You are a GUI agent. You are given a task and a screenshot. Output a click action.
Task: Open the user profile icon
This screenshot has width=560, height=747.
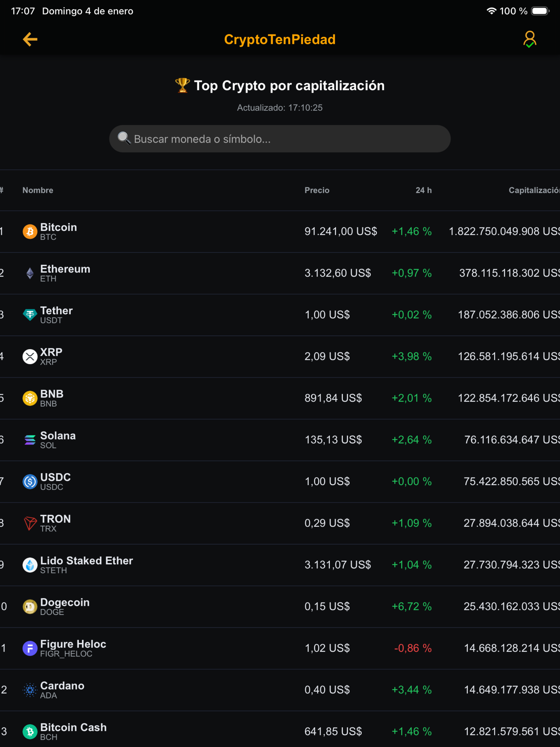click(x=530, y=40)
